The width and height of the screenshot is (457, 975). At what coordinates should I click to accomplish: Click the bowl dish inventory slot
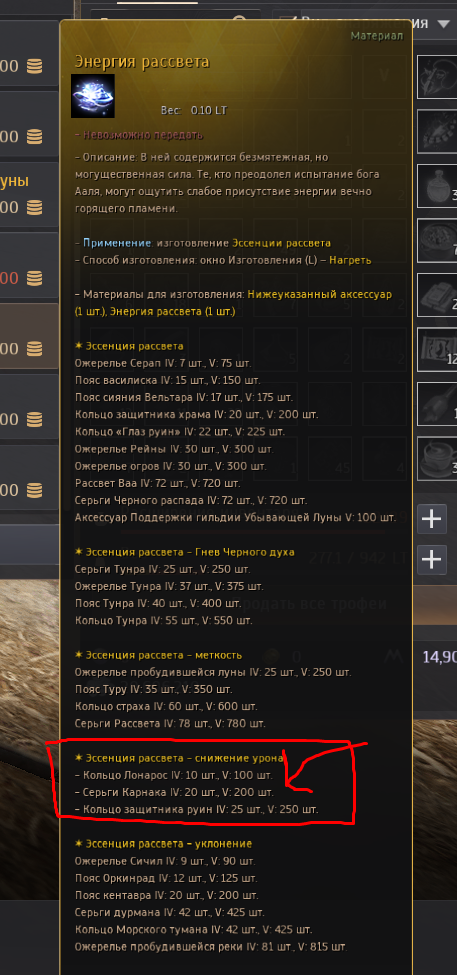tap(437, 239)
